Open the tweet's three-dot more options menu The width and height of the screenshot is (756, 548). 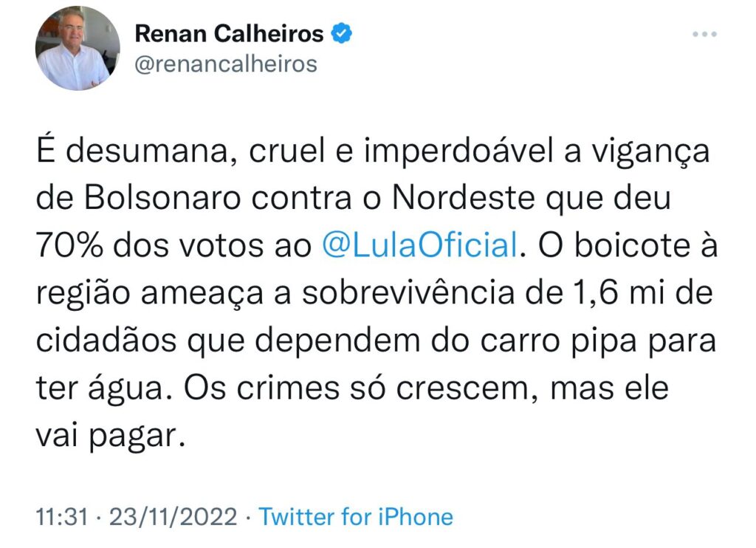pyautogui.click(x=704, y=35)
